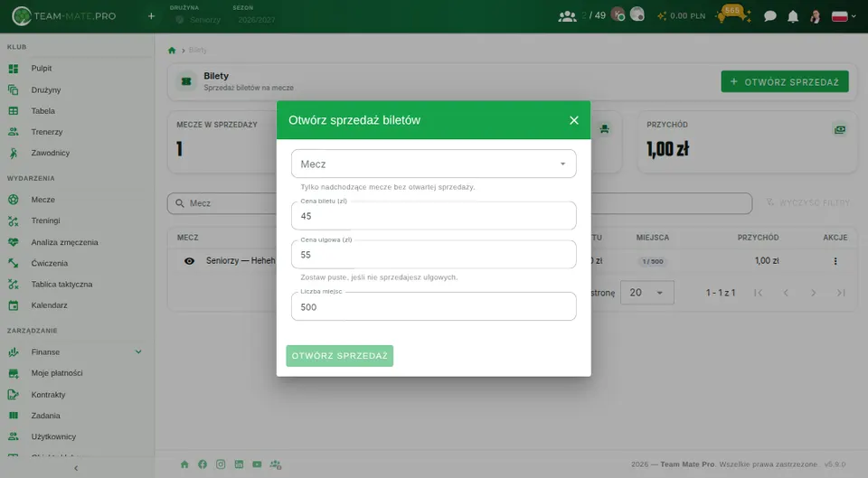Go to last page of table
The height and width of the screenshot is (478, 868).
[x=841, y=293]
